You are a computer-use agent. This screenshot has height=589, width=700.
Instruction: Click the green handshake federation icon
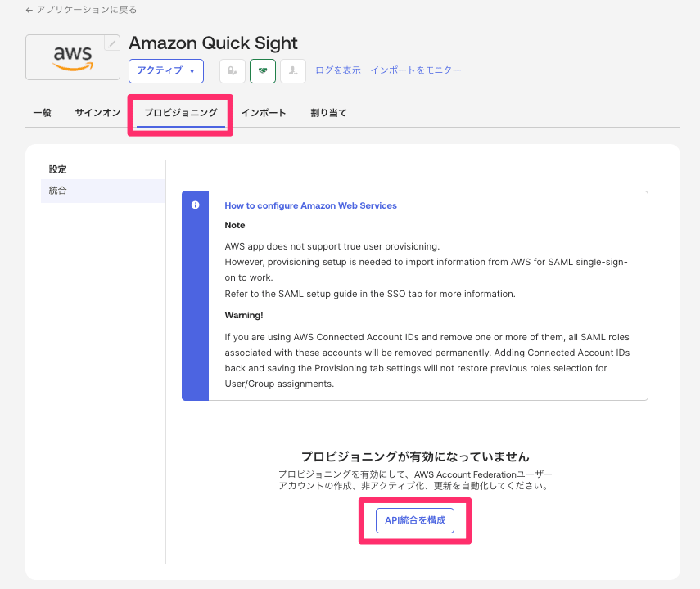click(x=263, y=71)
